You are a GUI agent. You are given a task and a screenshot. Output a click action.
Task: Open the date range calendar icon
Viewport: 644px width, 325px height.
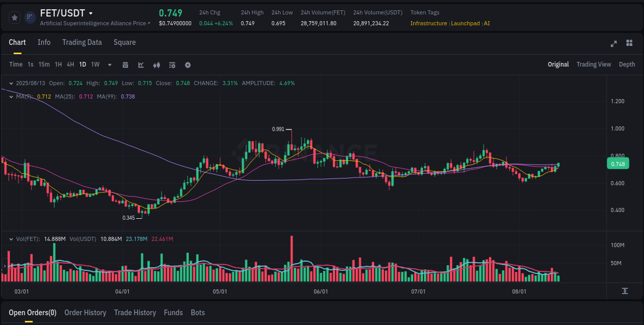pos(125,65)
